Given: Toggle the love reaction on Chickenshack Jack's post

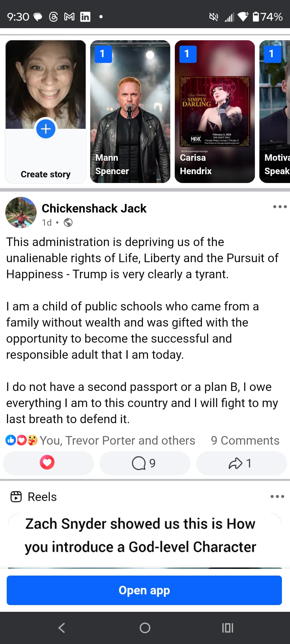Looking at the screenshot, I should (47, 463).
